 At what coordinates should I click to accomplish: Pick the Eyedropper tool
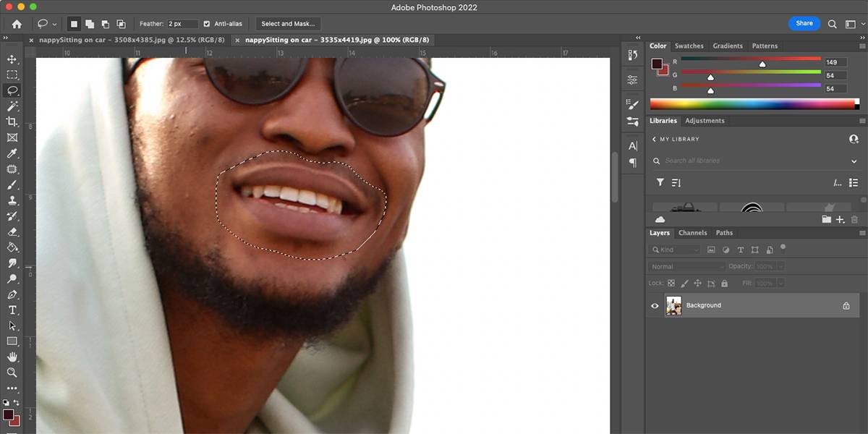tap(12, 153)
